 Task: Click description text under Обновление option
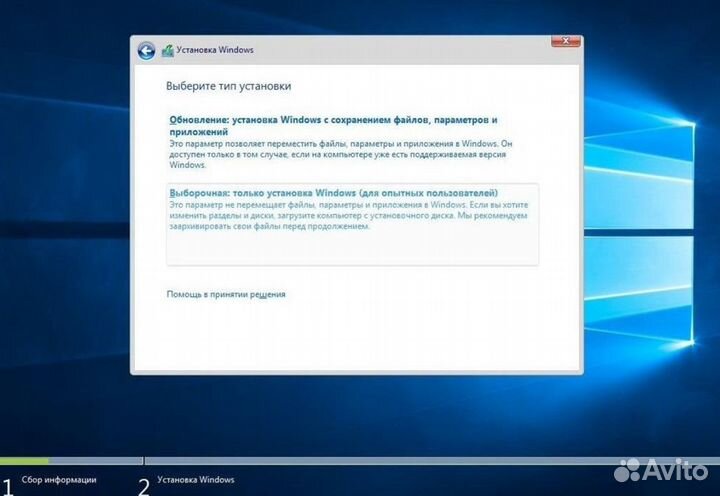click(341, 154)
